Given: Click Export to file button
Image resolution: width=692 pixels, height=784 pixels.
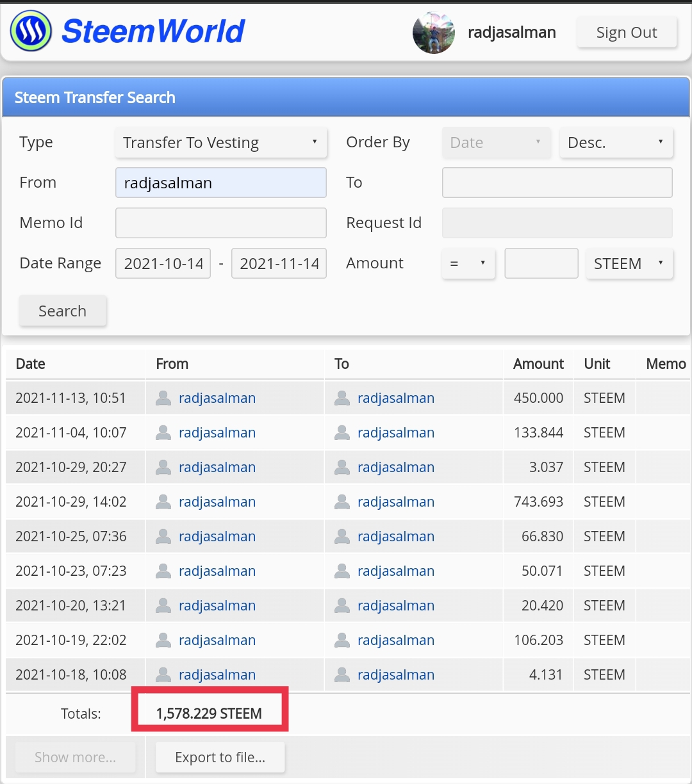Looking at the screenshot, I should coord(220,757).
